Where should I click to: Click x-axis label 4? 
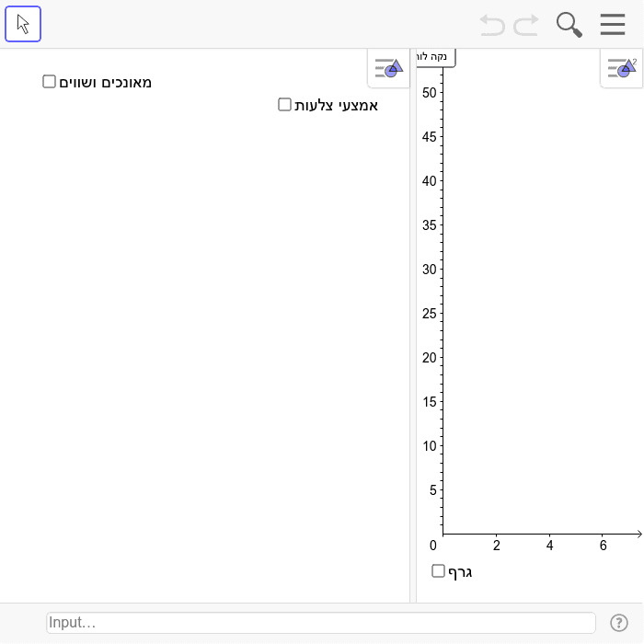pos(549,546)
